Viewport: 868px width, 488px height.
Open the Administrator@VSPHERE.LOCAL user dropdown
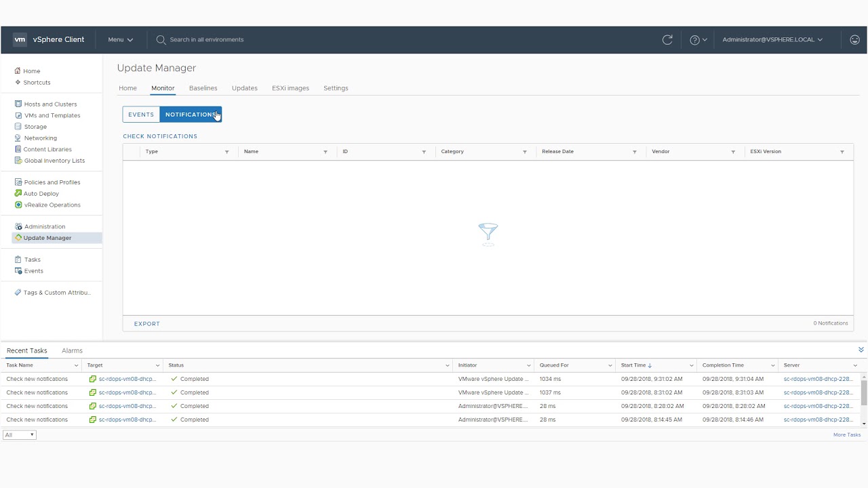click(x=772, y=40)
